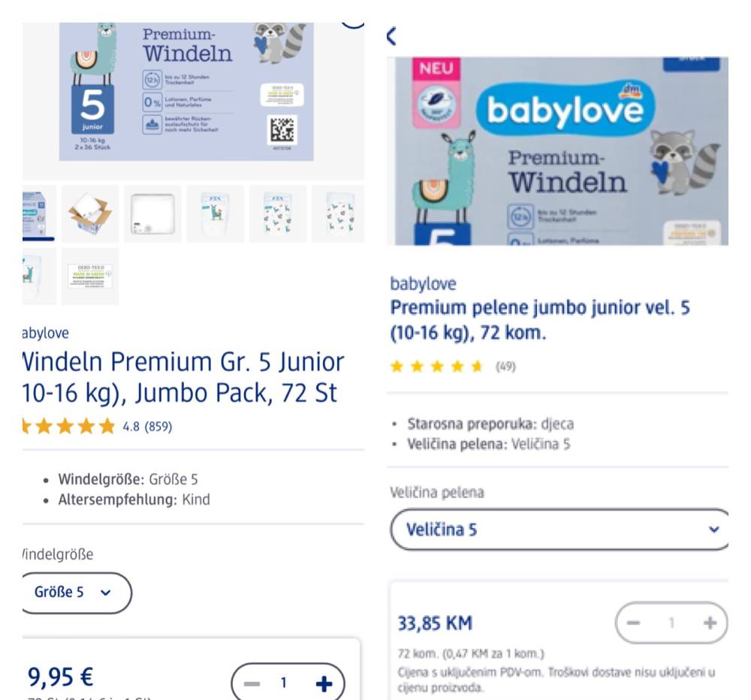Select the OEKO-TEX certificate thumbnail
This screenshot has height=700, width=751.
(x=90, y=276)
